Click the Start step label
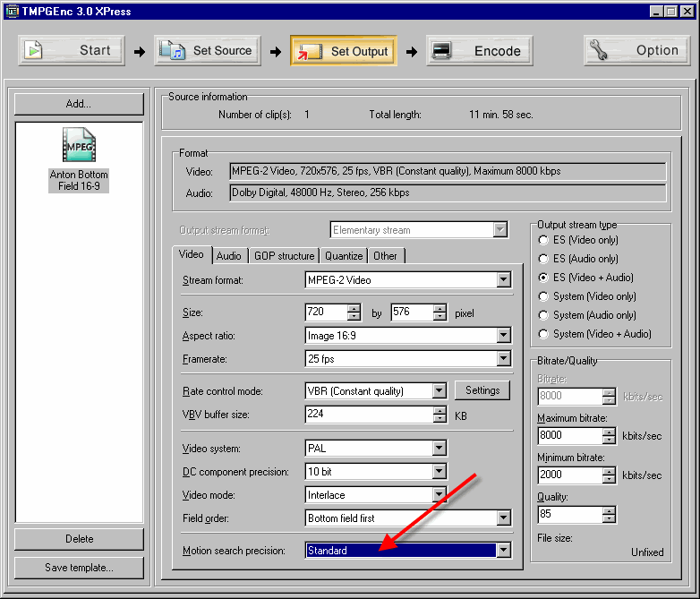Viewport: 700px width, 599px height. coord(95,50)
